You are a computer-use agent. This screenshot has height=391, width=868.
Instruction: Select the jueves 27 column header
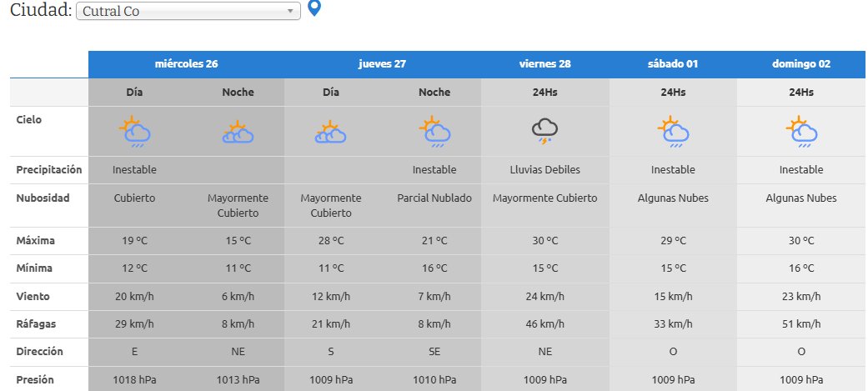click(x=383, y=64)
